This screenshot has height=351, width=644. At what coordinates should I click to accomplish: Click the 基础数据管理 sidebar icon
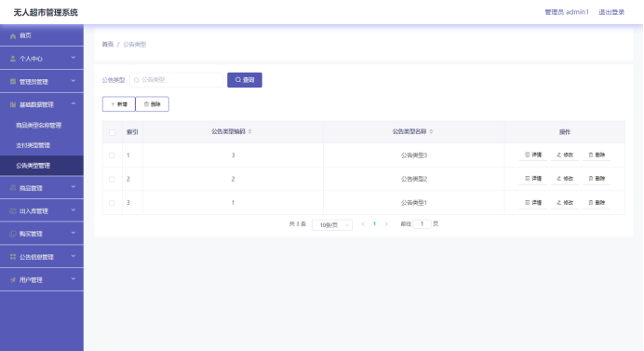(13, 104)
